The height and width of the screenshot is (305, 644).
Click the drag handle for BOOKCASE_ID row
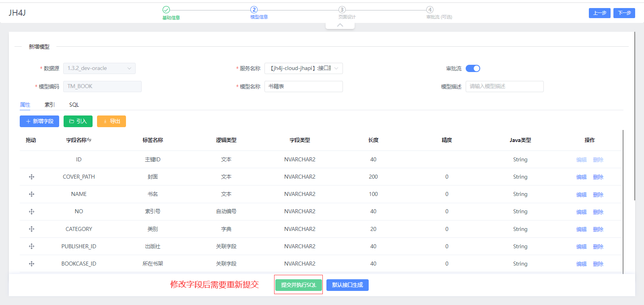point(31,264)
